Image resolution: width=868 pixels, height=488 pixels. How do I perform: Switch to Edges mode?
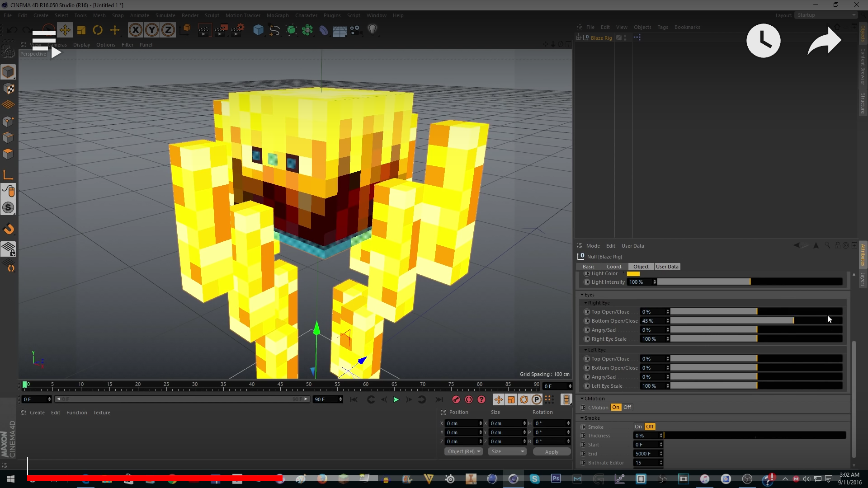pos(8,138)
